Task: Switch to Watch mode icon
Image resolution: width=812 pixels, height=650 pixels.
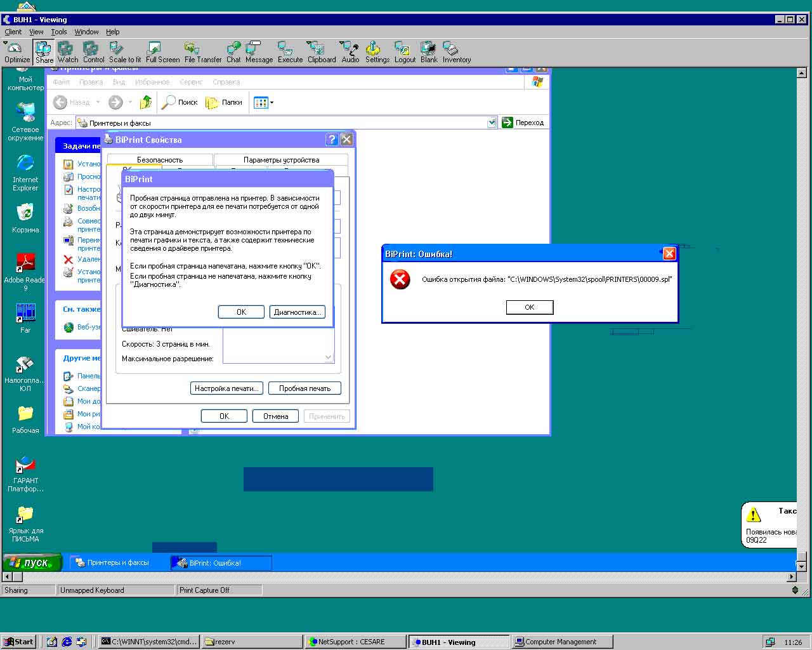Action: [68, 52]
